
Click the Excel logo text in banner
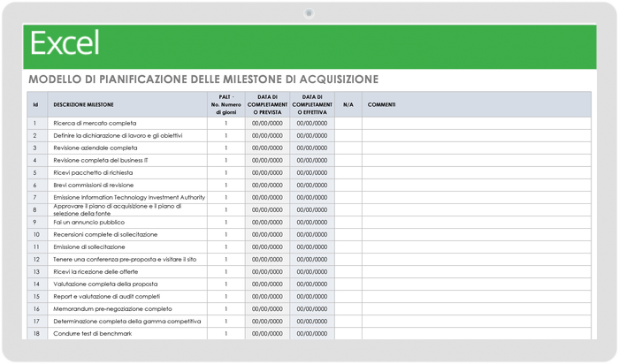point(65,43)
